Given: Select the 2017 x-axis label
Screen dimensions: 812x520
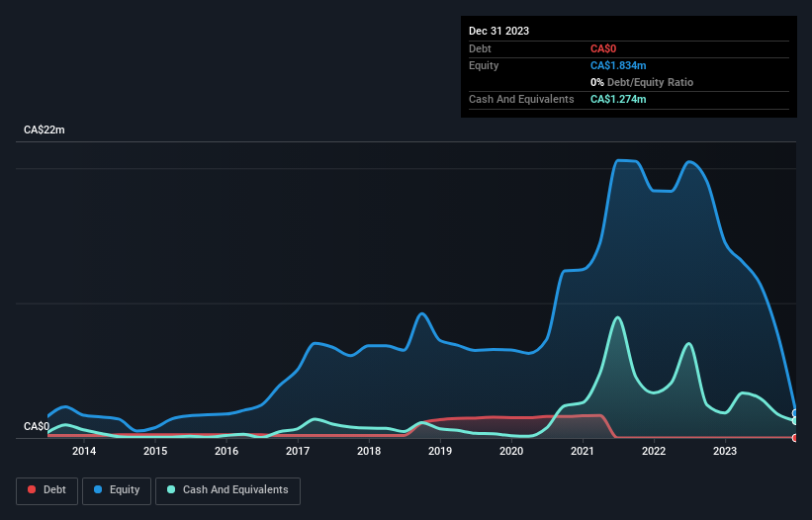Looking at the screenshot, I should (x=298, y=451).
